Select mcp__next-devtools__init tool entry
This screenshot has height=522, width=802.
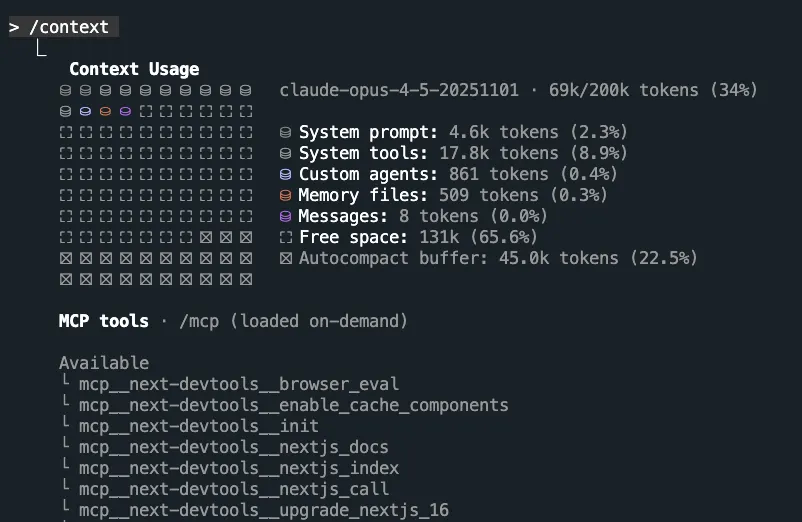click(x=199, y=426)
